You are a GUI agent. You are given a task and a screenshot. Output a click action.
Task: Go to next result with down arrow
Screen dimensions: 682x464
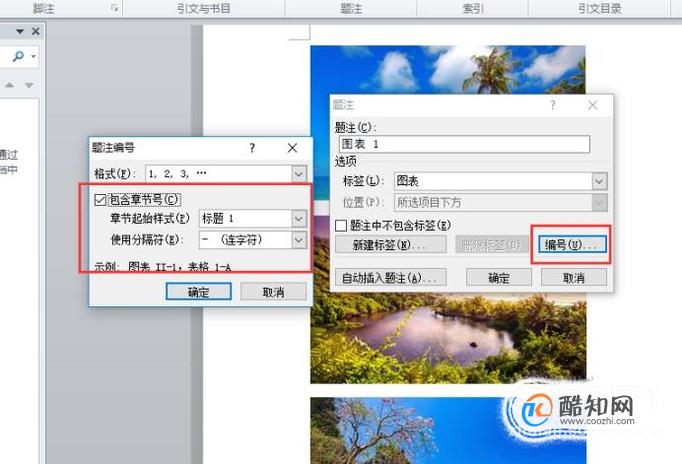coord(29,85)
